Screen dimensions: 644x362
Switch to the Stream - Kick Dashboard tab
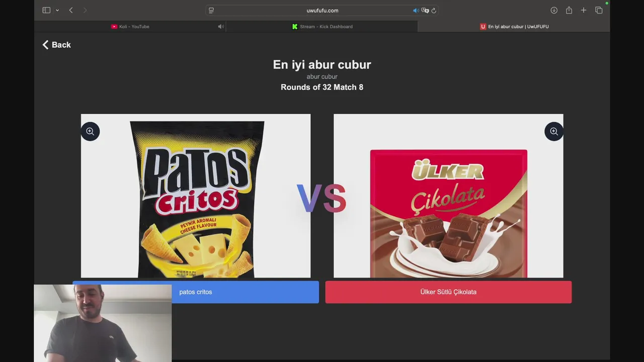tap(322, 27)
